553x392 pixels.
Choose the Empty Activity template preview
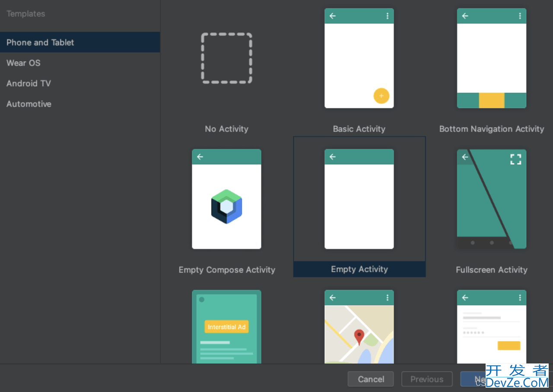[359, 199]
